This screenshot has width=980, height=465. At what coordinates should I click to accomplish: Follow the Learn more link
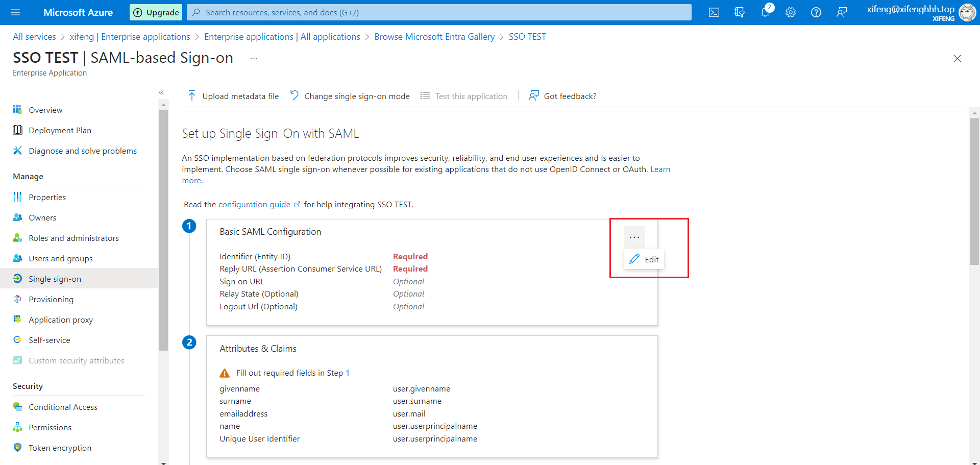660,169
